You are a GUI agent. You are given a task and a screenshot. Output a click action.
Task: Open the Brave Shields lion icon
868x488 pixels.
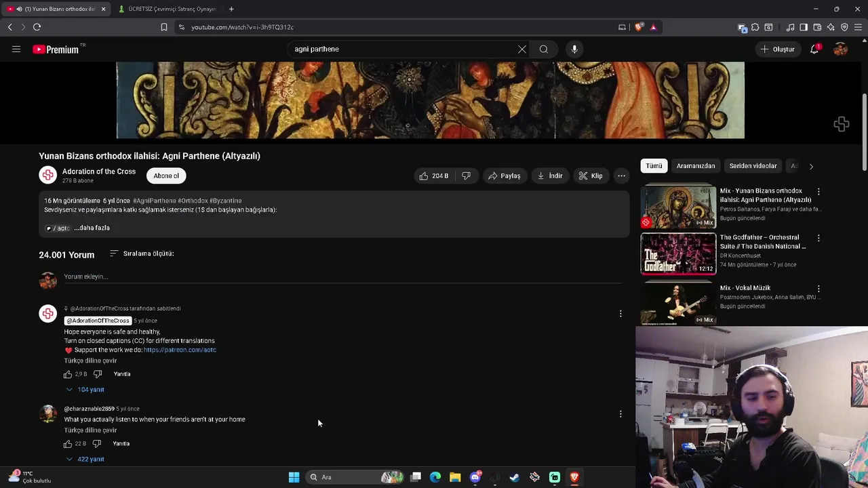click(639, 27)
